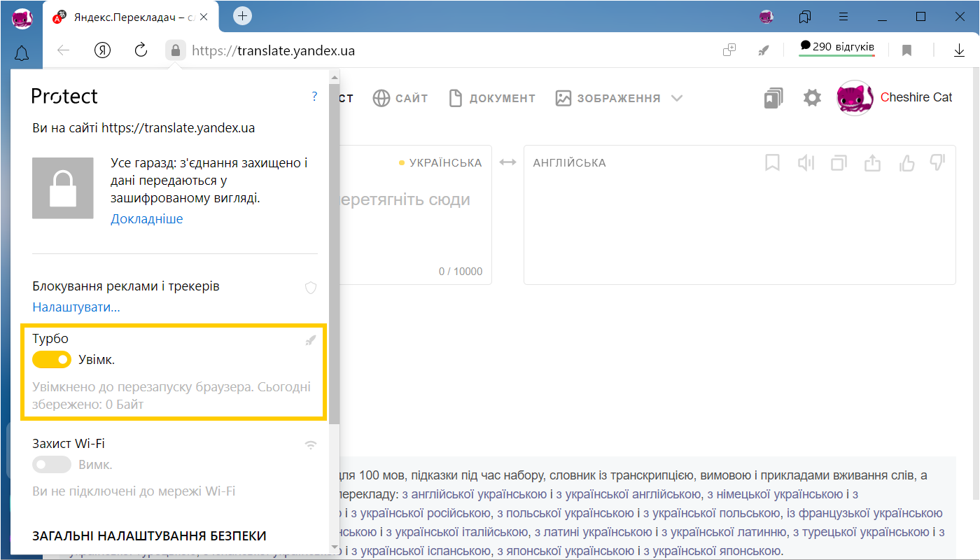This screenshot has width=980, height=560.
Task: Listen to the translation audio
Action: (806, 163)
